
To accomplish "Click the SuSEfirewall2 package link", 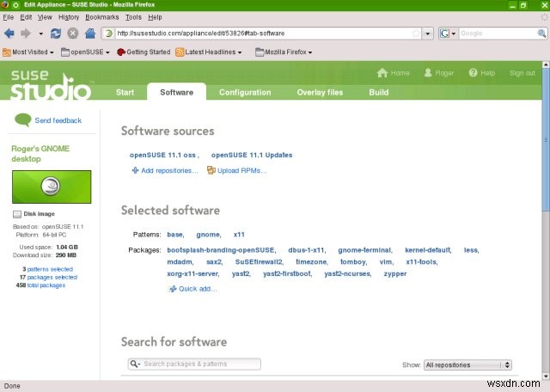I will click(259, 262).
